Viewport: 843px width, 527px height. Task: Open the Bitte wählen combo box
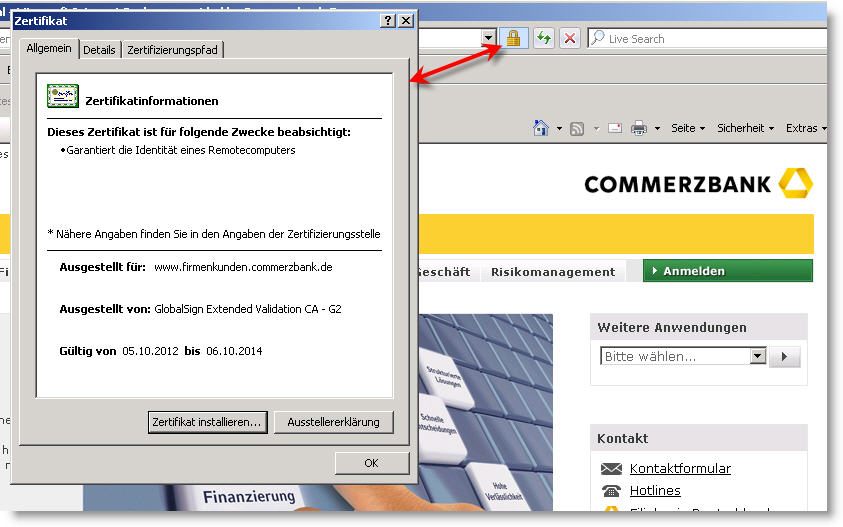pyautogui.click(x=683, y=356)
